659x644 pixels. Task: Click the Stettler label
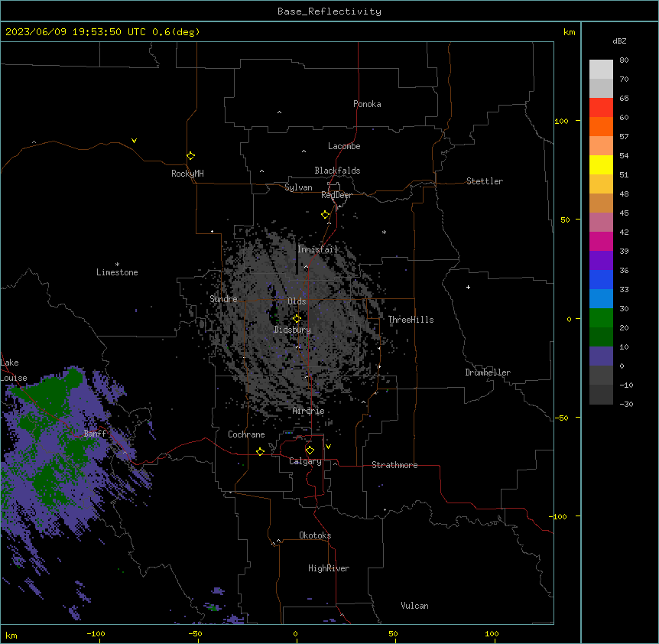pyautogui.click(x=485, y=181)
